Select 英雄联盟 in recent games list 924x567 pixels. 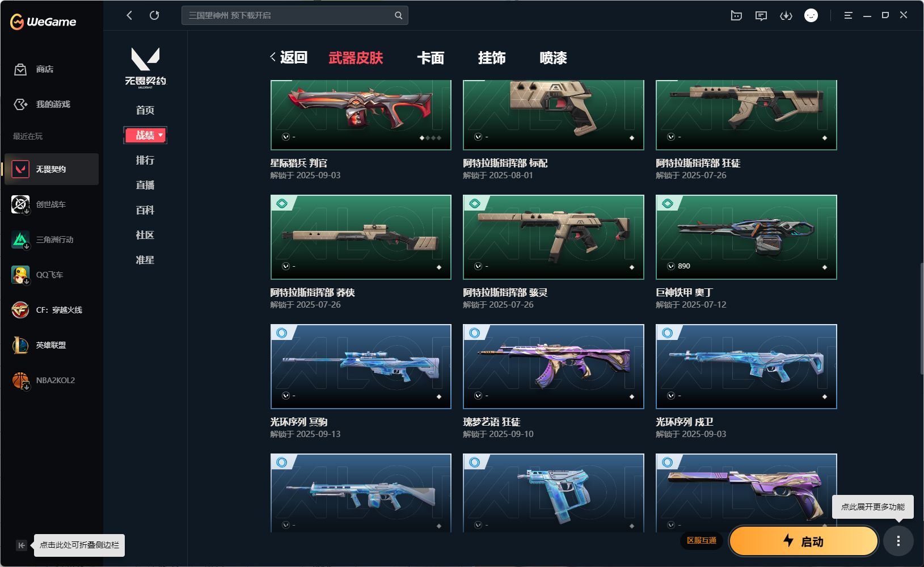(x=52, y=345)
